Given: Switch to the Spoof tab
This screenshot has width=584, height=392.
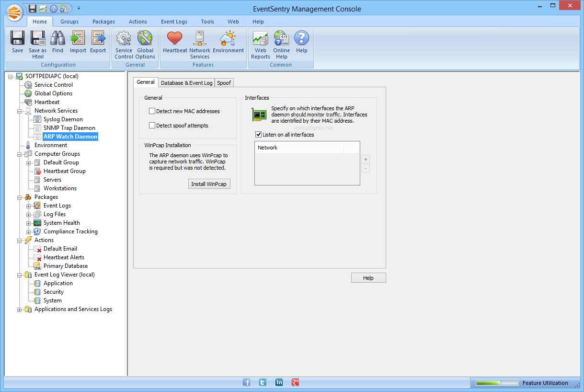Looking at the screenshot, I should [x=224, y=83].
